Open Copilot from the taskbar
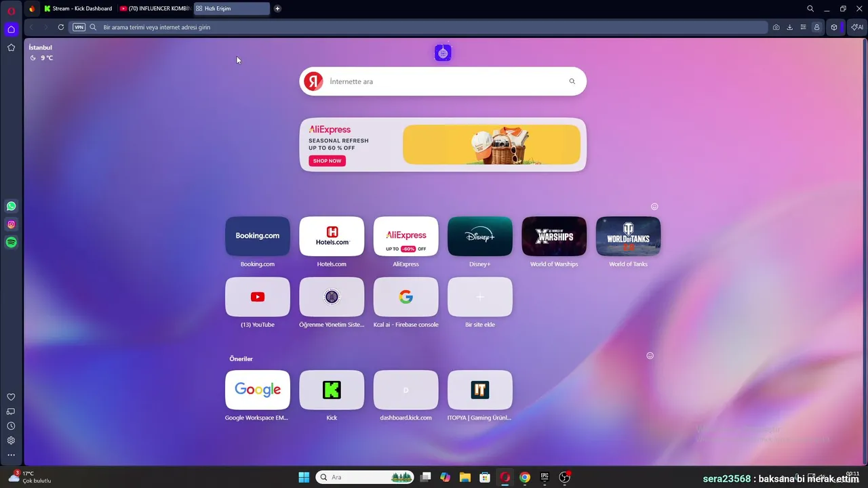Image resolution: width=868 pixels, height=488 pixels. pyautogui.click(x=445, y=477)
